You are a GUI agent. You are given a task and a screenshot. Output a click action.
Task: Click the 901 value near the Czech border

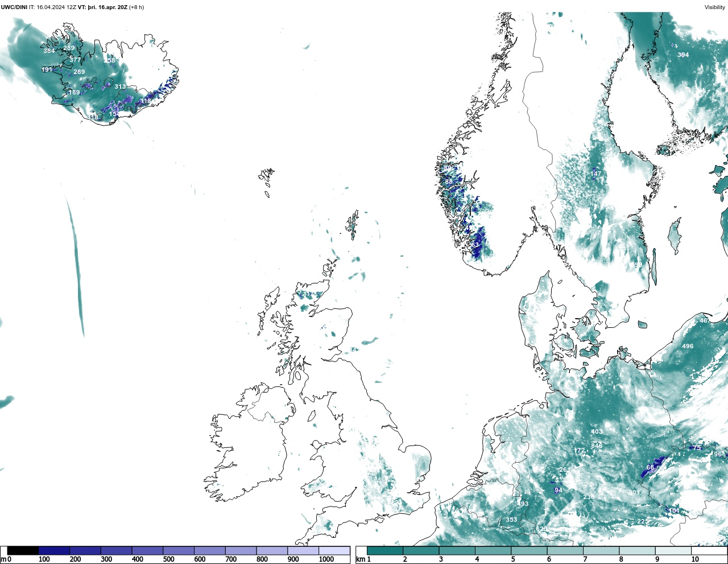[633, 492]
